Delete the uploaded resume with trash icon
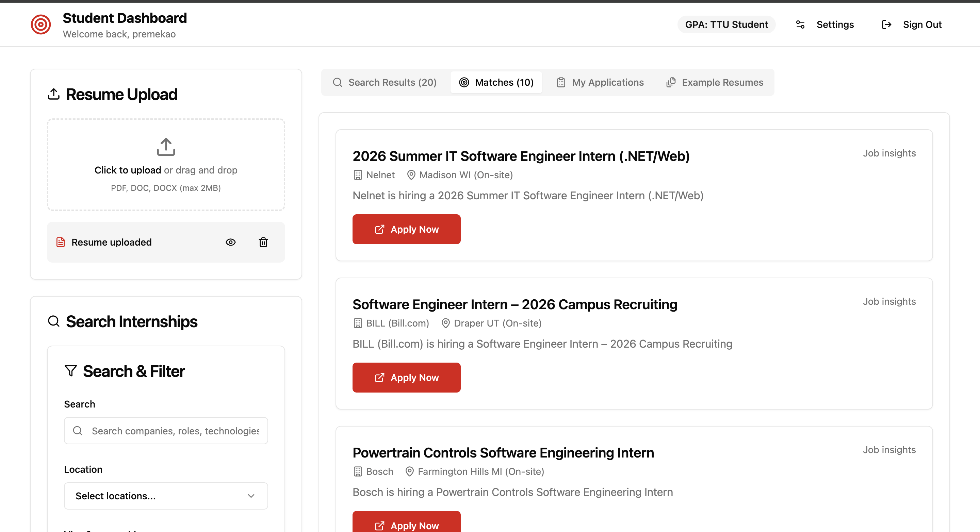Screen dimensions: 980x532 tap(263, 242)
